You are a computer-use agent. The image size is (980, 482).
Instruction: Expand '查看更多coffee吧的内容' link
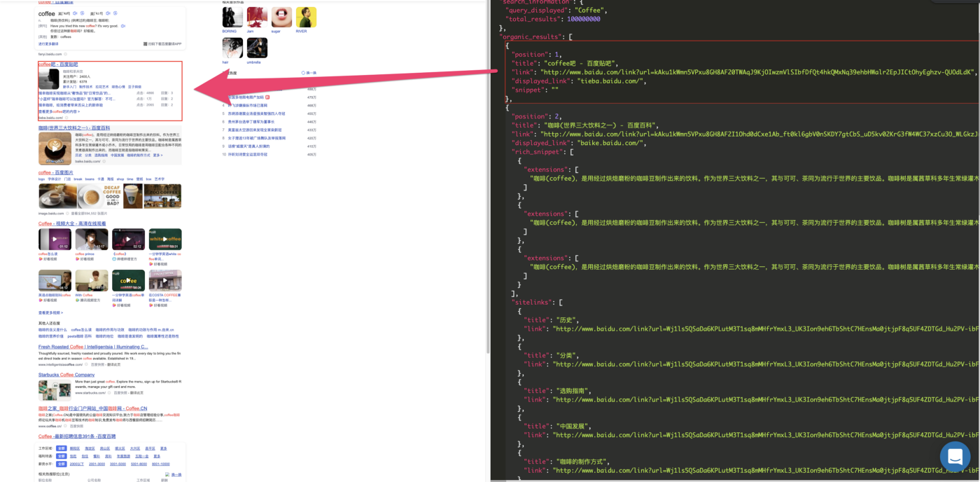(59, 112)
